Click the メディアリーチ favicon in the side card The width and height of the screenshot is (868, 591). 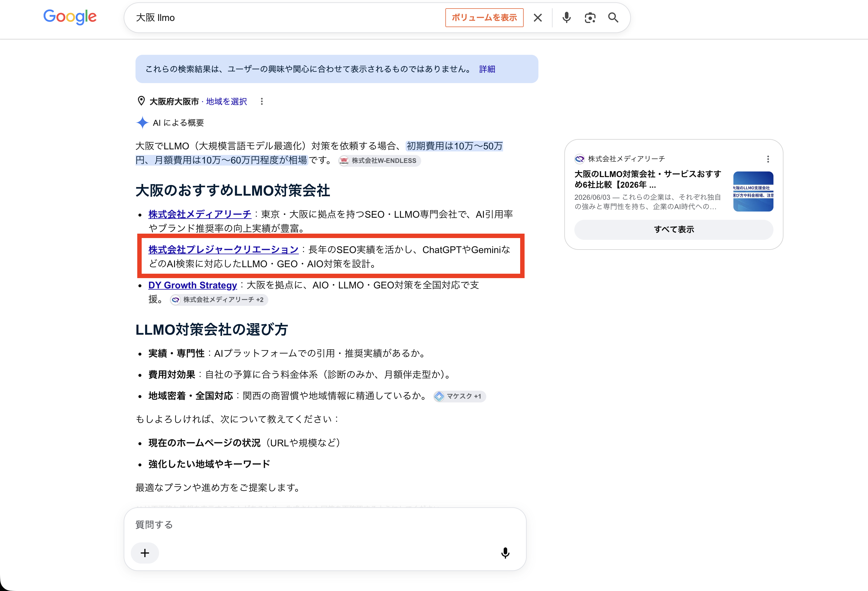point(579,159)
